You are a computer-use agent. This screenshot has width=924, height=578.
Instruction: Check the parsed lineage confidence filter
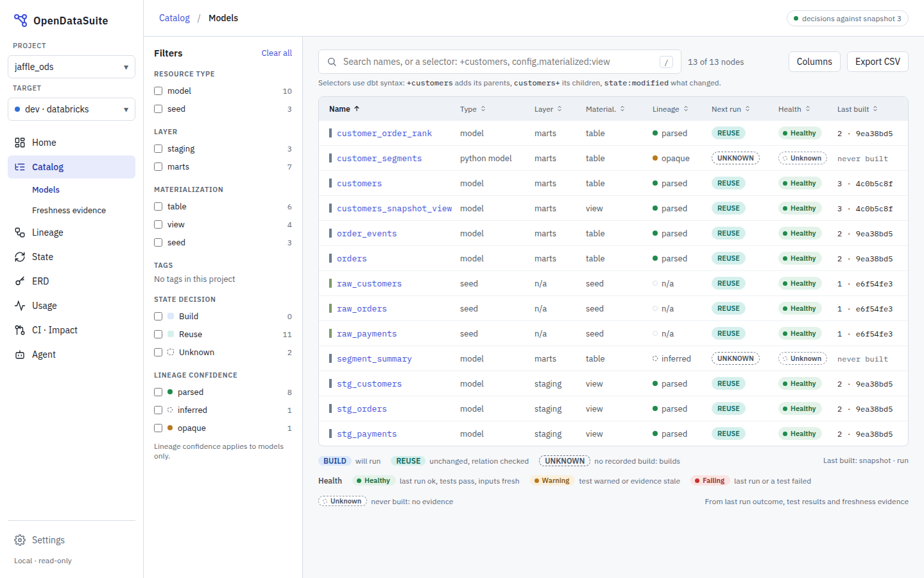[x=158, y=392]
